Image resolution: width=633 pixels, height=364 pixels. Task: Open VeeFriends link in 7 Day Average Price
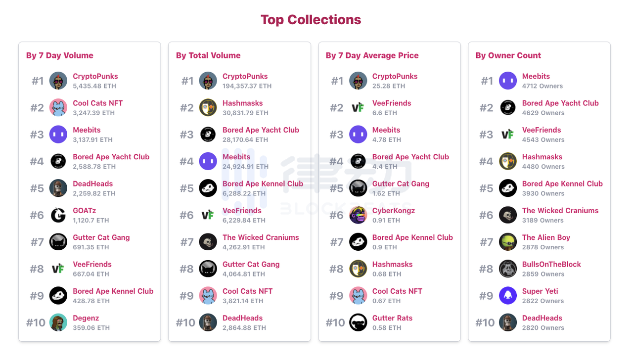click(x=392, y=103)
